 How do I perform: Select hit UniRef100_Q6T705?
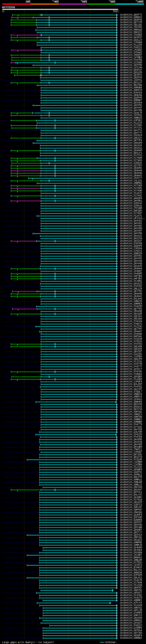131,22
